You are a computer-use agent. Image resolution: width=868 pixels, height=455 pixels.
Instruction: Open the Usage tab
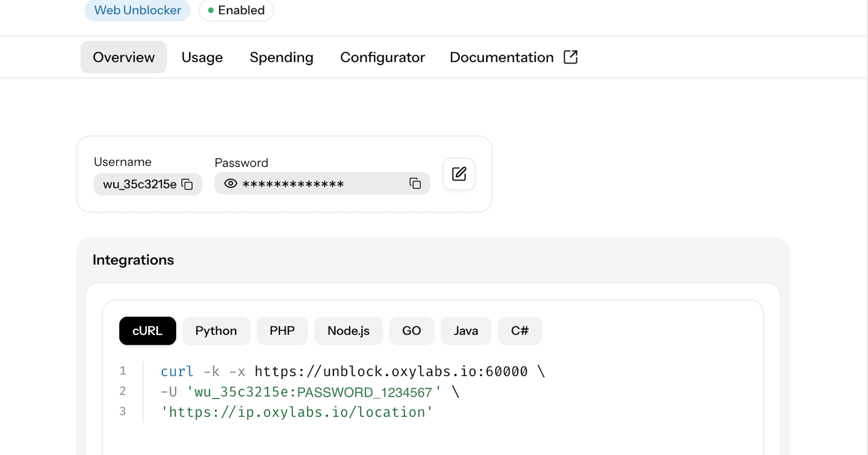coord(202,57)
